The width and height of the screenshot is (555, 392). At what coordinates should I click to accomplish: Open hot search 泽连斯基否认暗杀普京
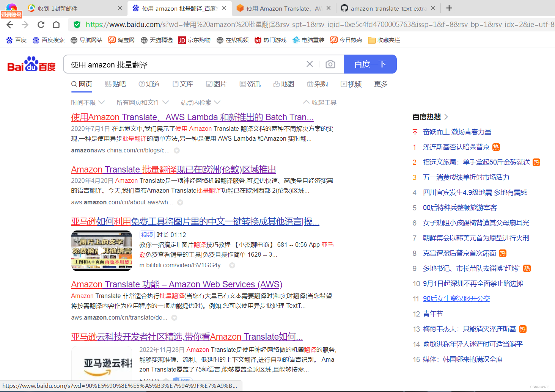pyautogui.click(x=456, y=147)
